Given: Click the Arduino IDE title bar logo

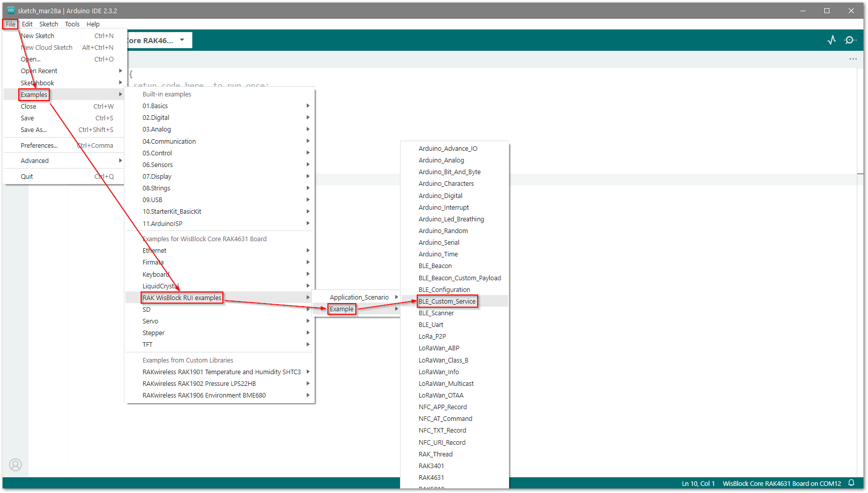Looking at the screenshot, I should [x=11, y=10].
